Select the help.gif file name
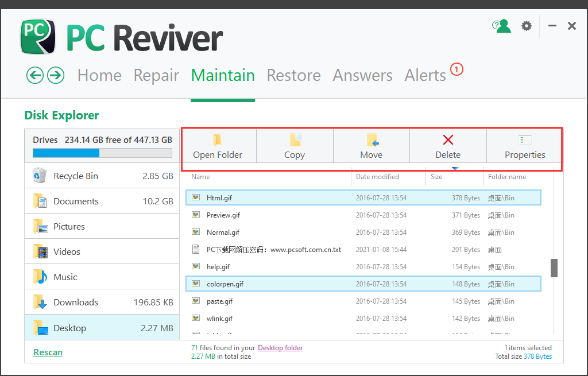The width and height of the screenshot is (588, 376). click(218, 267)
